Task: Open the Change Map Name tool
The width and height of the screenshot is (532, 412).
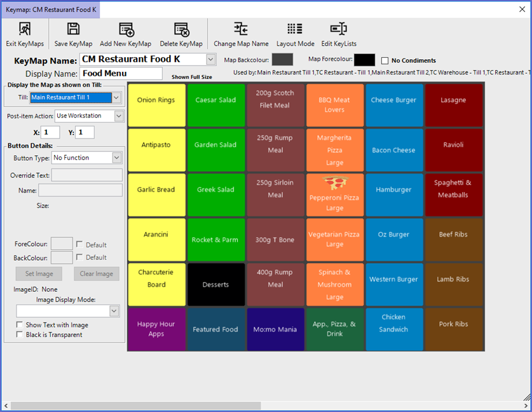Action: (241, 29)
